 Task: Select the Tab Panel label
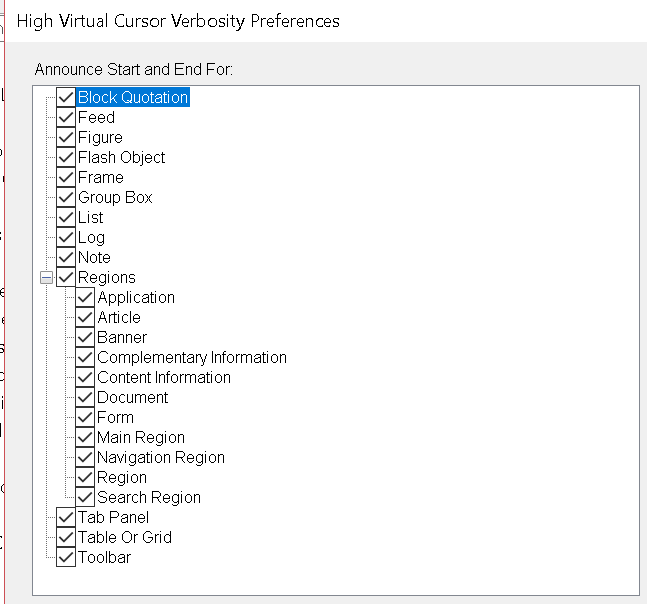click(113, 518)
